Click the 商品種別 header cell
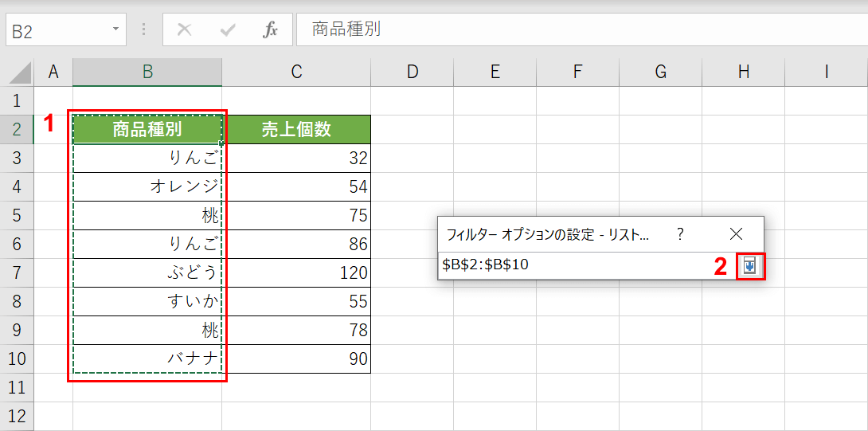The width and height of the screenshot is (868, 431). [147, 130]
